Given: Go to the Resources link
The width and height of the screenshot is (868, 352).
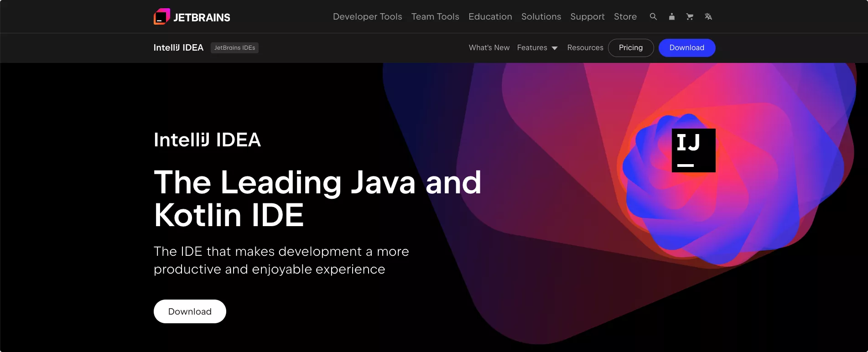Looking at the screenshot, I should coord(585,48).
